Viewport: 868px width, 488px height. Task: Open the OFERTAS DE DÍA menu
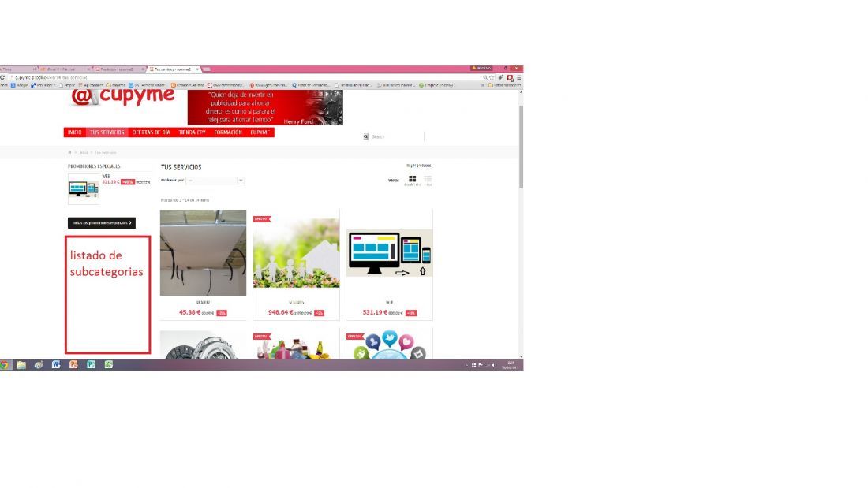pos(152,132)
